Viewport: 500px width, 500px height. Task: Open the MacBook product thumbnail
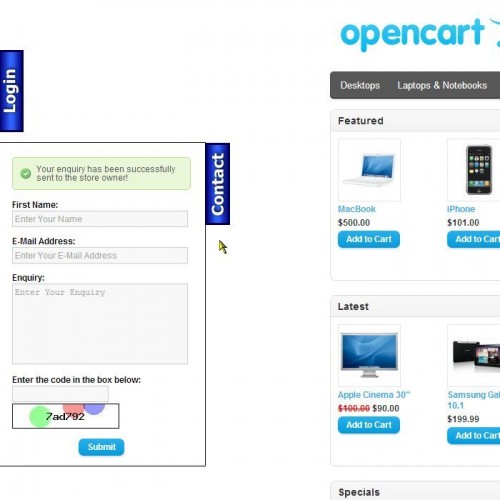(x=369, y=170)
